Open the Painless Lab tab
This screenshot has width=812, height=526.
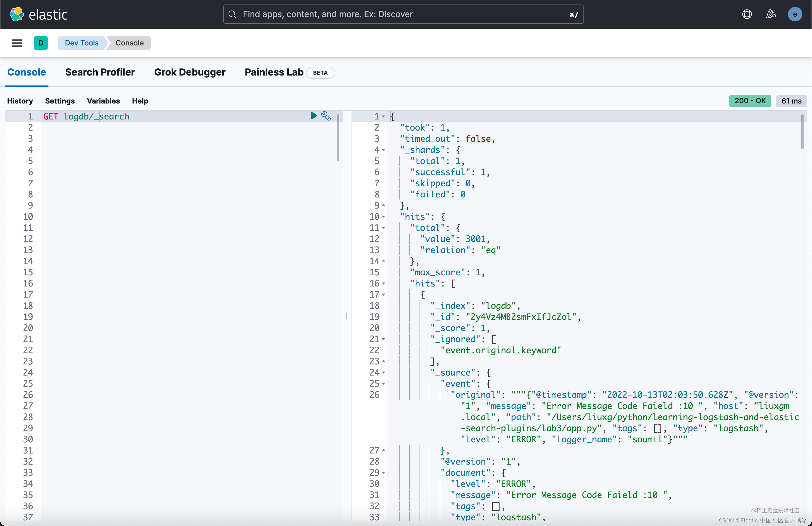click(x=274, y=72)
